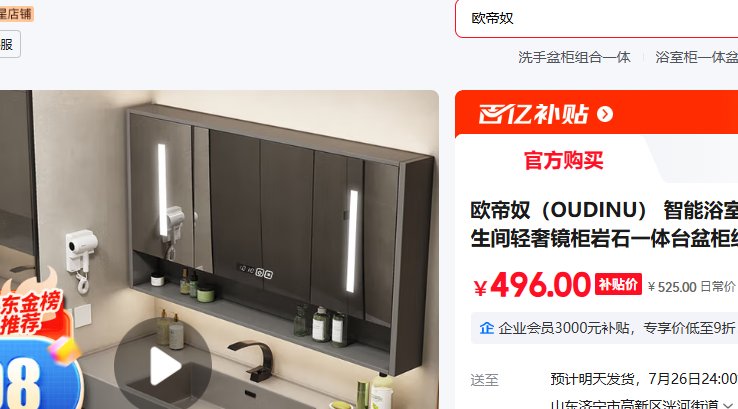Click the 星店铺 store badge
Viewport: 738px width, 409px height.
pos(16,14)
